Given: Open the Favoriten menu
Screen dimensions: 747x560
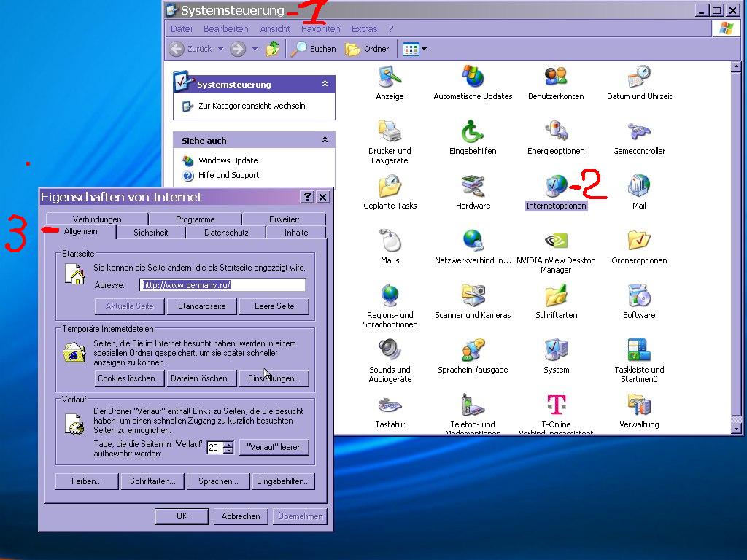Looking at the screenshot, I should 321,29.
